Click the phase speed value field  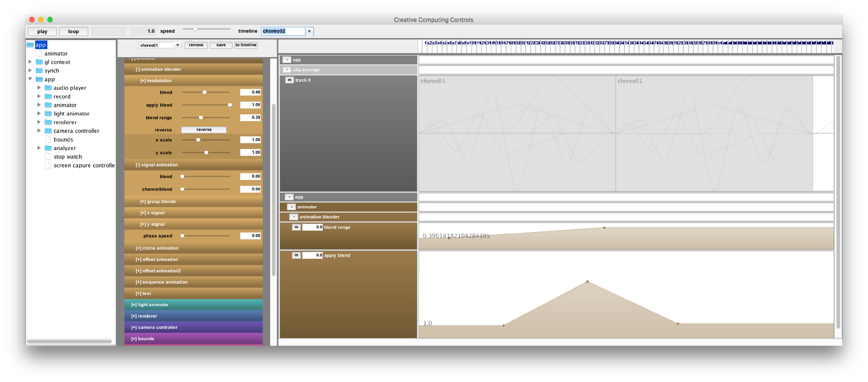point(250,236)
